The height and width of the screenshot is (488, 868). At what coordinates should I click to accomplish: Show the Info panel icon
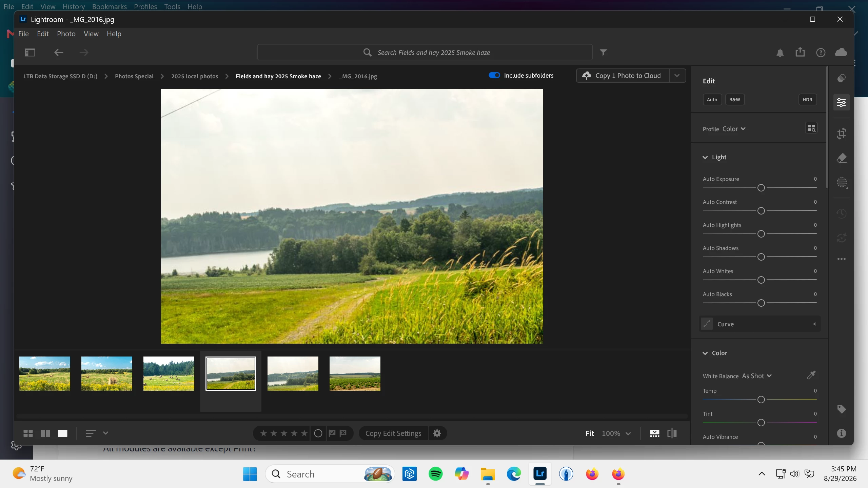pyautogui.click(x=842, y=433)
